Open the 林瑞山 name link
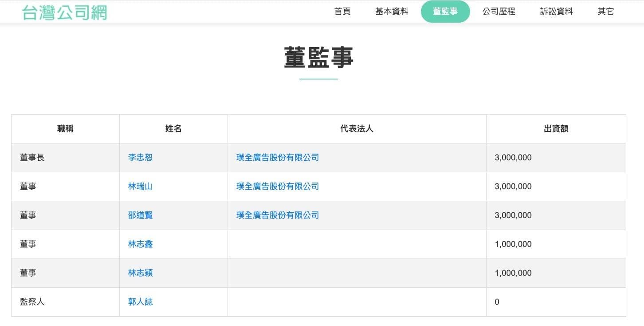 click(140, 187)
